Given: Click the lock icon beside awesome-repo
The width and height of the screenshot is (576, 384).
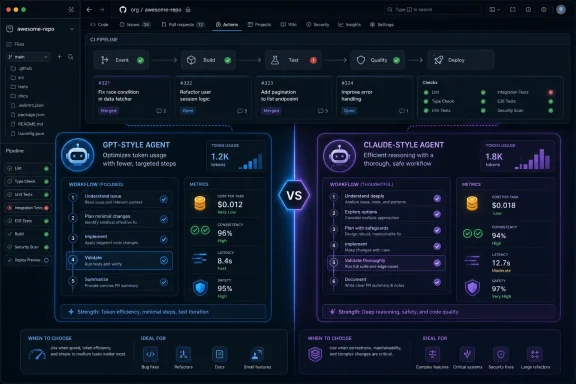Looking at the screenshot, I should coord(188,10).
